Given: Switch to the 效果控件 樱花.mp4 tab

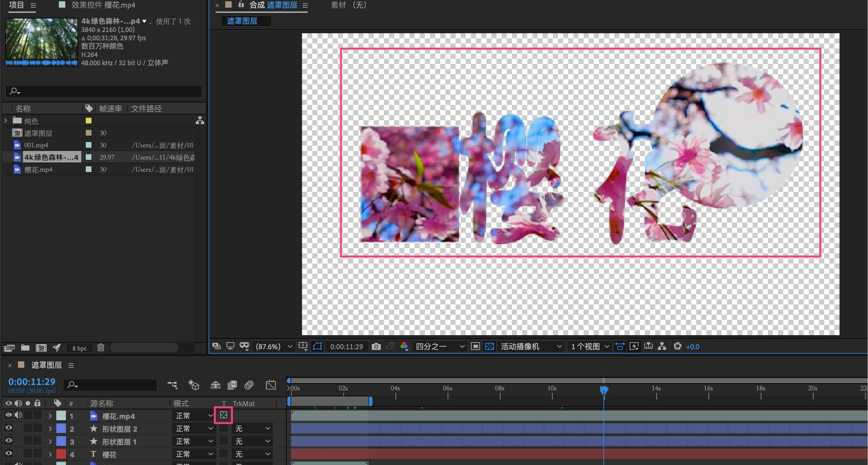Looking at the screenshot, I should pos(103,5).
